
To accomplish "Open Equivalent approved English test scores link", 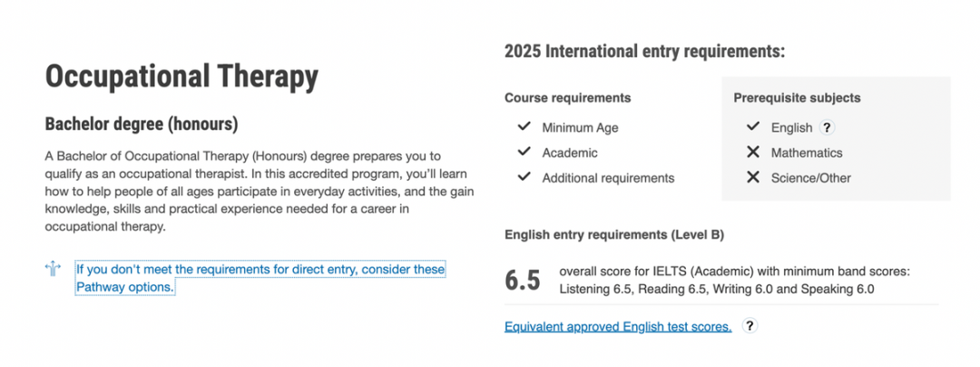I will point(618,326).
